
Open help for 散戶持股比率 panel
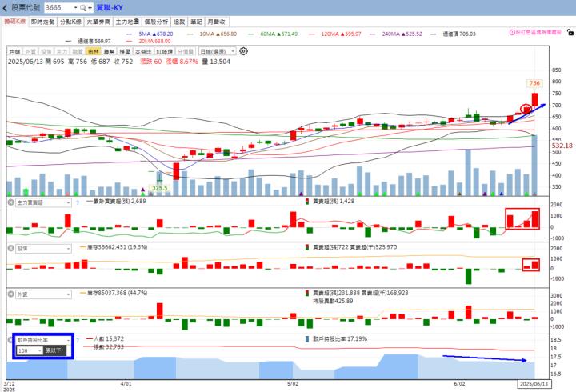[77, 340]
